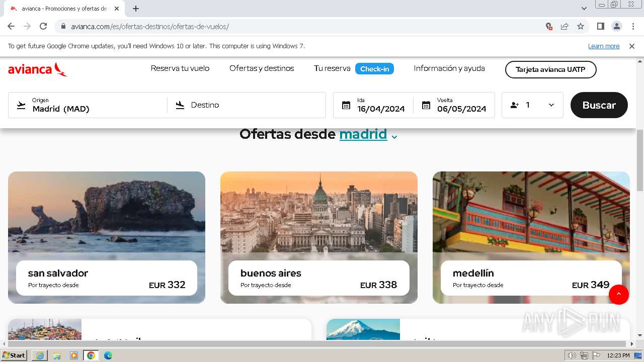644x362 pixels.
Task: Go back with the browser back arrow
Action: 11,26
